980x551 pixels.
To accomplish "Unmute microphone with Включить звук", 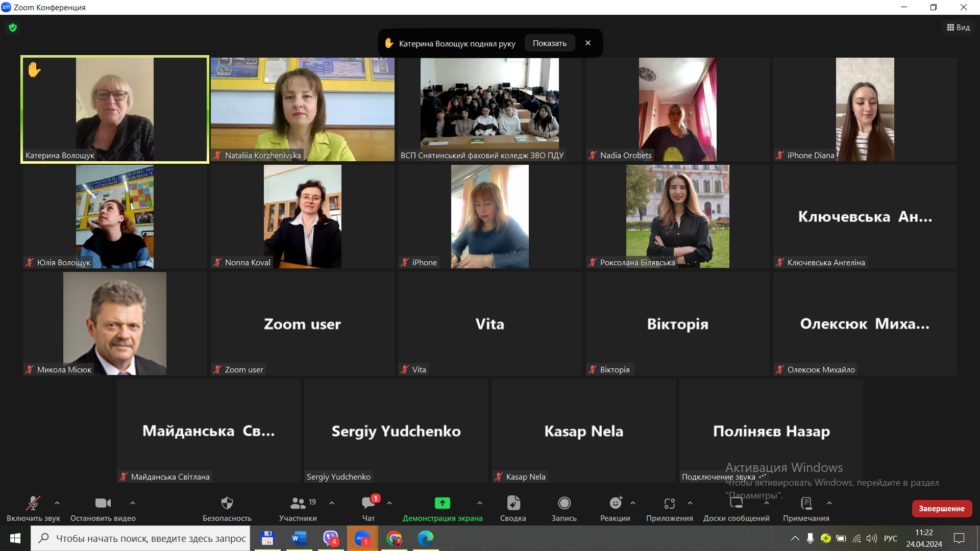I will (33, 504).
